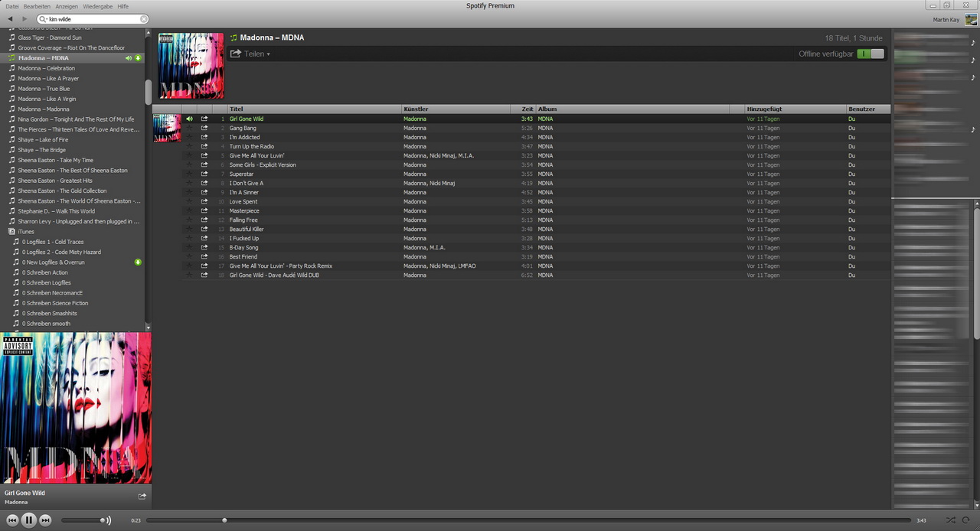This screenshot has height=531, width=980.
Task: Open the search field options dropdown
Action: tap(42, 19)
